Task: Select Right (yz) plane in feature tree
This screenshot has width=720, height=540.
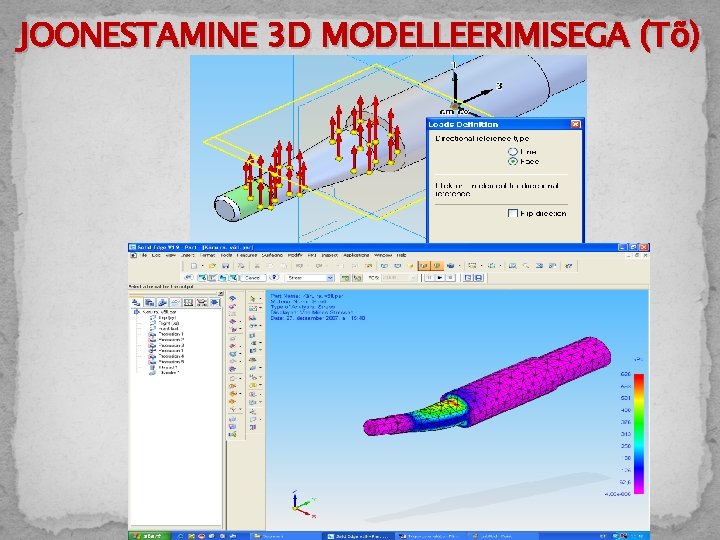Action: [169, 323]
